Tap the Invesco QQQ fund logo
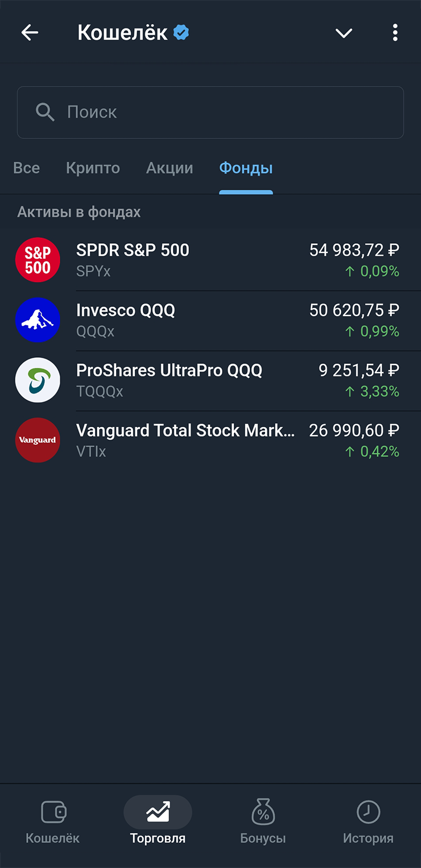Viewport: 421px width, 868px height. click(38, 320)
